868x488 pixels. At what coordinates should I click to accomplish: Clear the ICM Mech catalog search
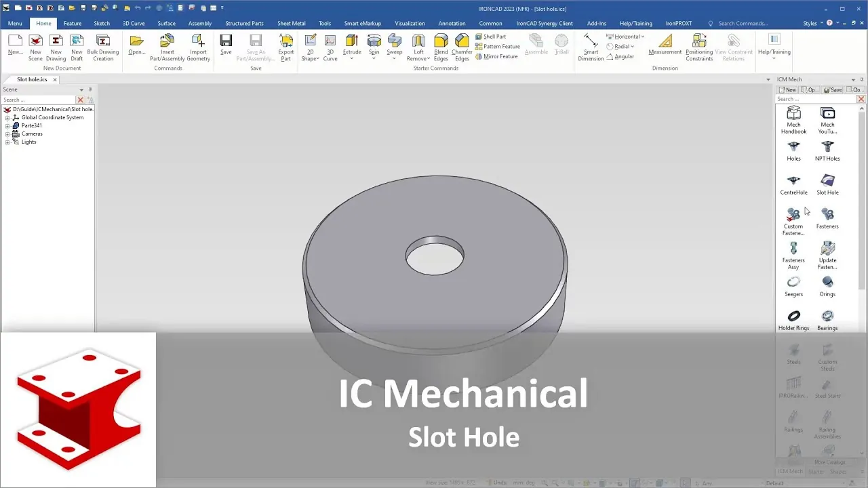coord(861,99)
